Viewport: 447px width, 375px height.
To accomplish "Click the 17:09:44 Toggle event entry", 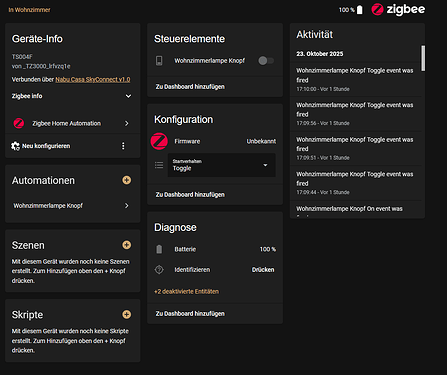I will (x=355, y=183).
